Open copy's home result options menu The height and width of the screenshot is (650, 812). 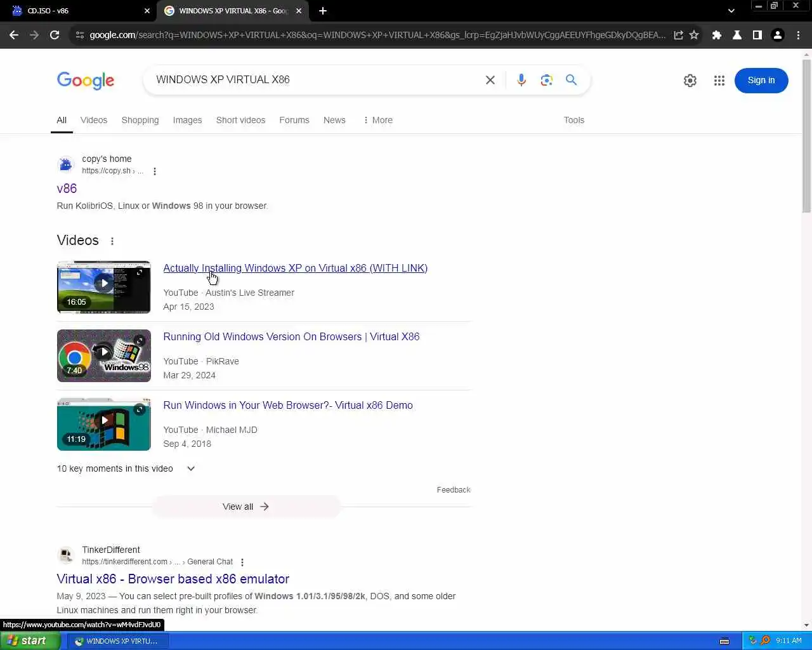point(155,171)
